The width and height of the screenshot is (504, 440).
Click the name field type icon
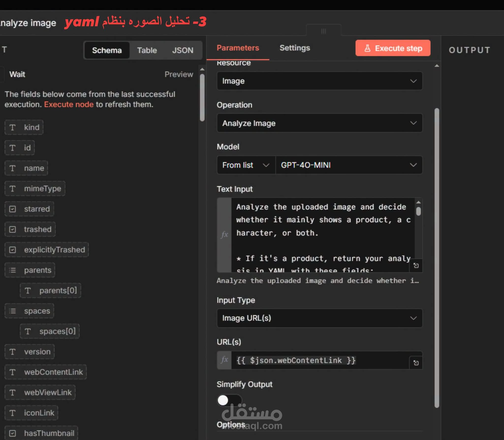pos(13,168)
